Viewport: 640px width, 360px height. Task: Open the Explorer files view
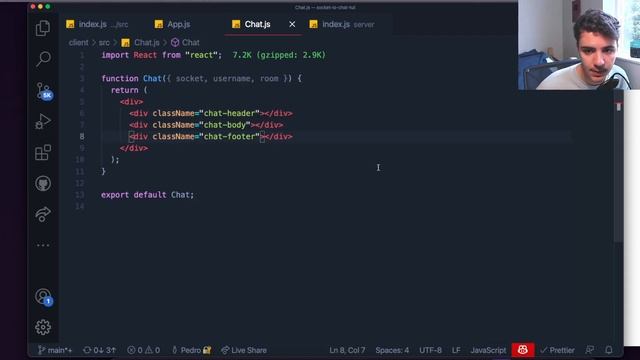point(43,28)
